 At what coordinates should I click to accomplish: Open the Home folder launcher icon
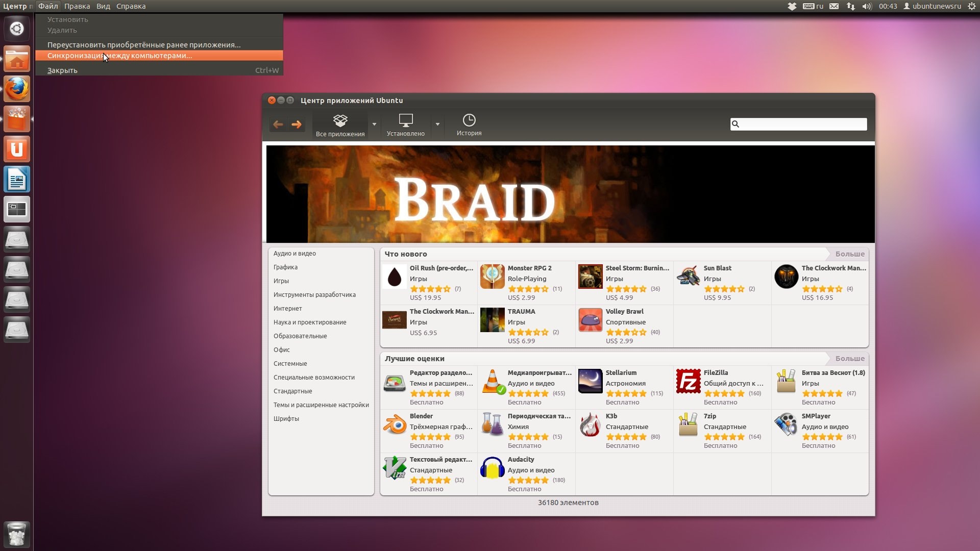tap(17, 59)
